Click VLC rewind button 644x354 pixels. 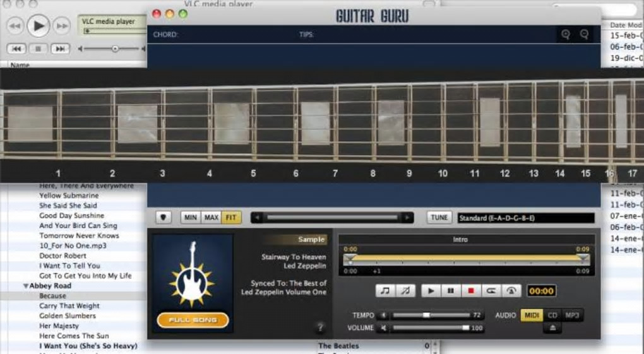[x=15, y=26]
